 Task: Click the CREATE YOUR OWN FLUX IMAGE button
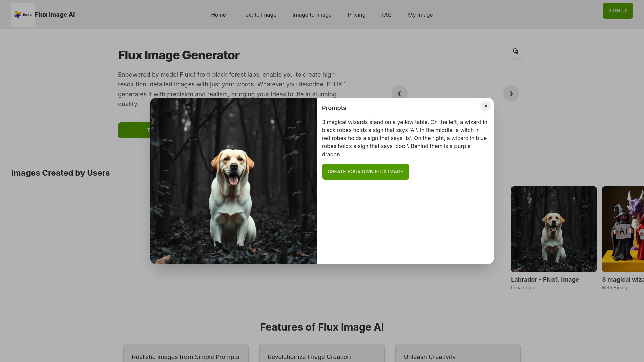click(365, 172)
